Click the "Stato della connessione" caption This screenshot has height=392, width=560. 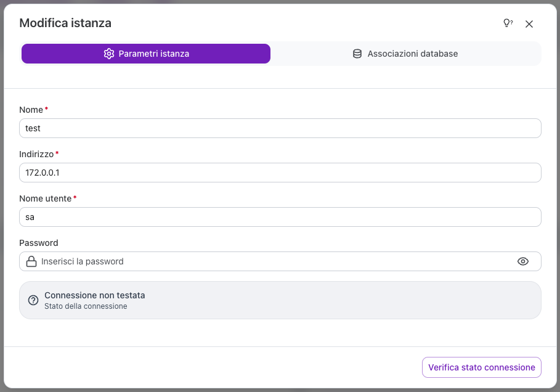86,306
